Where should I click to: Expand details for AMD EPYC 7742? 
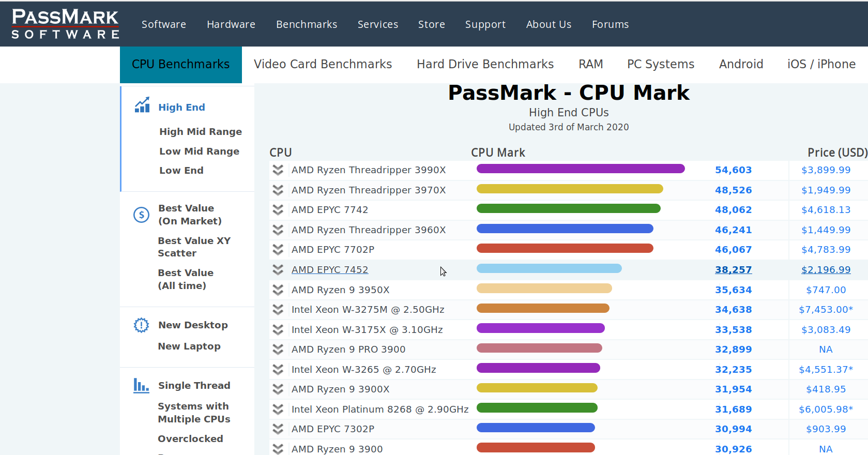tap(278, 210)
